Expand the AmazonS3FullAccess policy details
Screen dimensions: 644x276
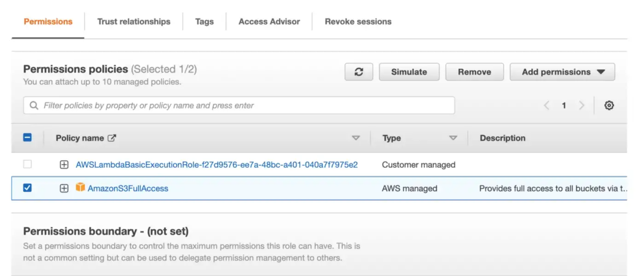click(x=64, y=188)
